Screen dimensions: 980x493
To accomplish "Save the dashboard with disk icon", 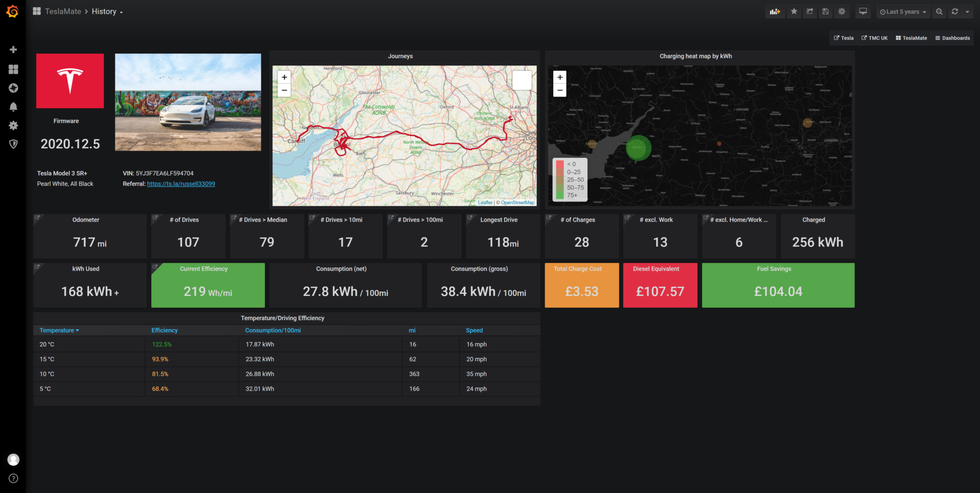I will tap(825, 11).
